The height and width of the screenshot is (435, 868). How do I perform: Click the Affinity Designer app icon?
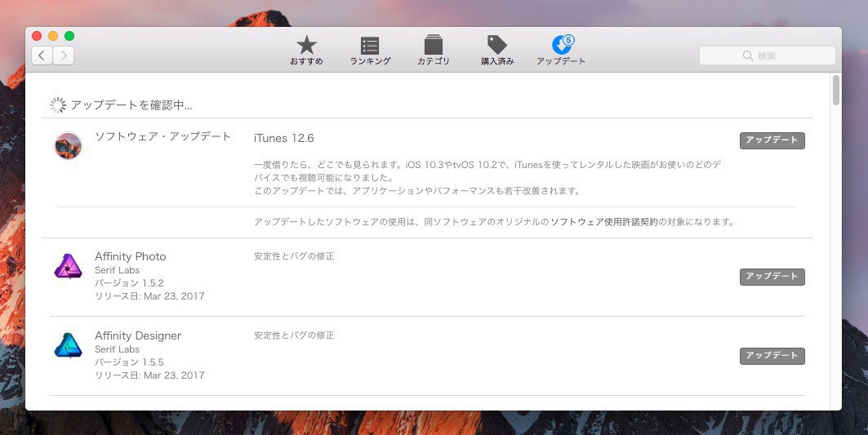(x=68, y=345)
